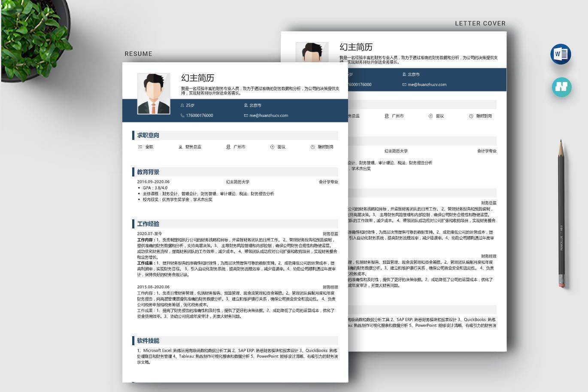The width and height of the screenshot is (588, 392).
Task: Click the 2020.07-至今 work date
Action: (x=150, y=234)
